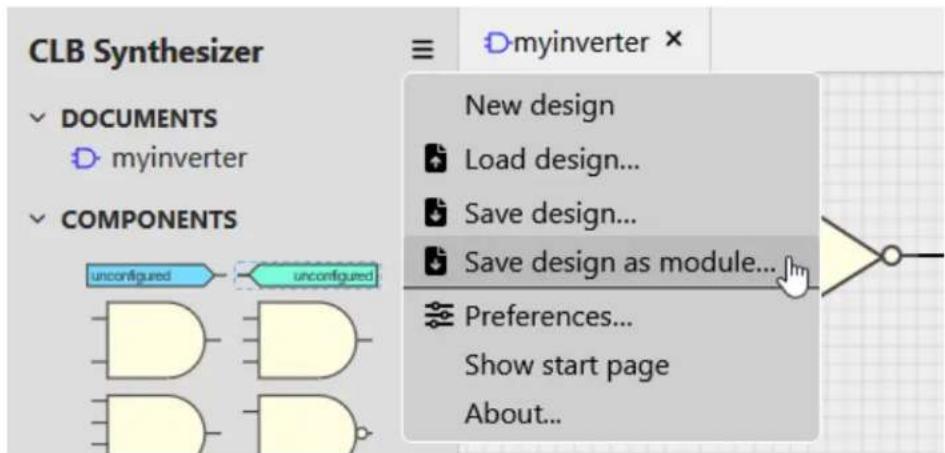Image resolution: width=945 pixels, height=453 pixels.
Task: Switch to the myinverter tab
Action: pos(583,42)
